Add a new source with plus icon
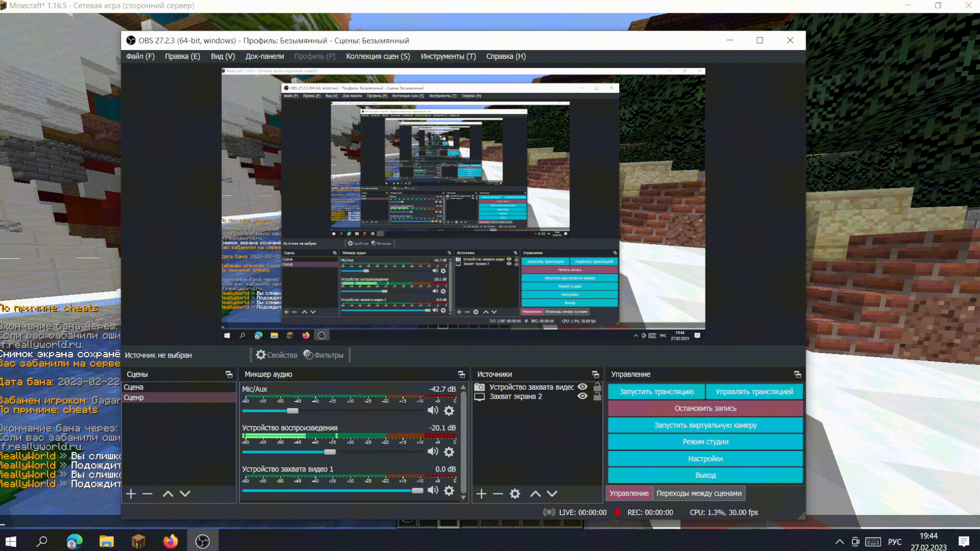This screenshot has width=980, height=551. tap(481, 493)
